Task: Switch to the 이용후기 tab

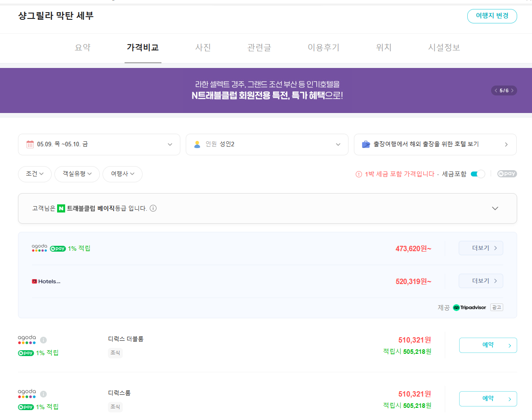Action: click(x=324, y=48)
